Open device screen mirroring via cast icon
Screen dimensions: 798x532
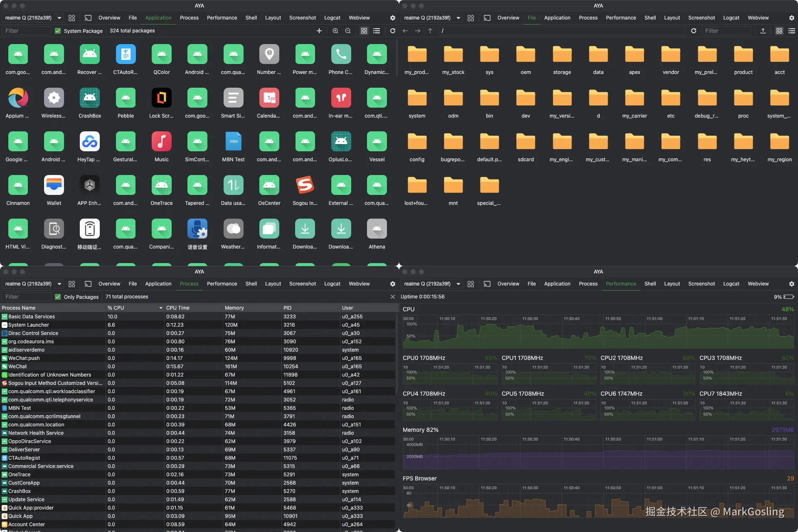88,18
